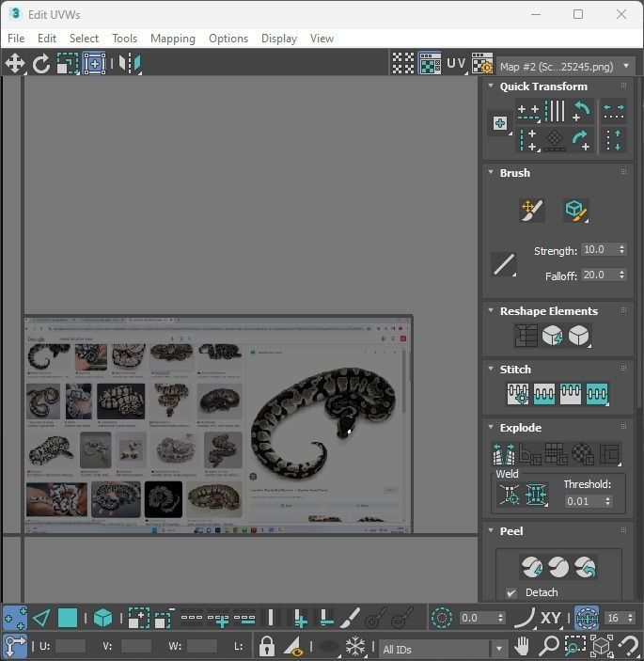
Task: Collapse the Peel rollout
Action: (x=491, y=530)
